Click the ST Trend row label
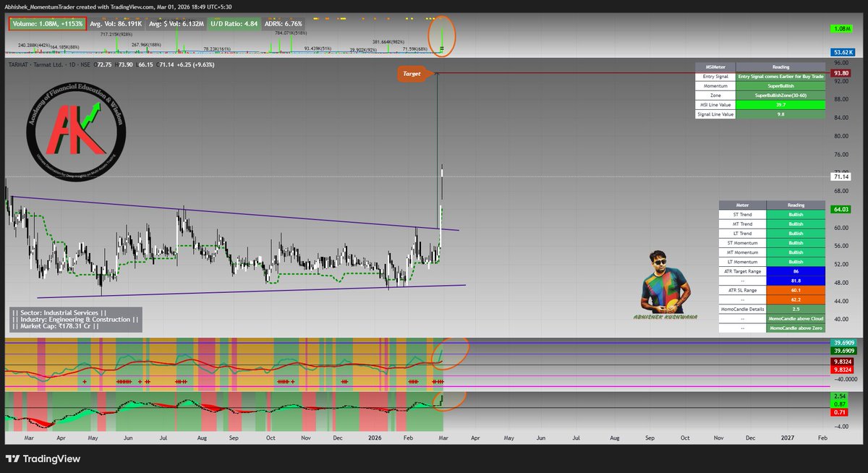 pos(742,214)
